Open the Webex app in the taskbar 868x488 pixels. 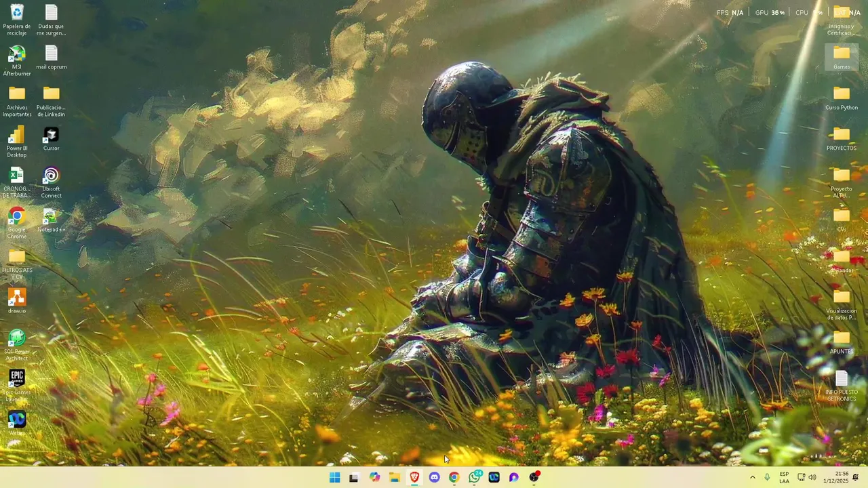point(494,477)
